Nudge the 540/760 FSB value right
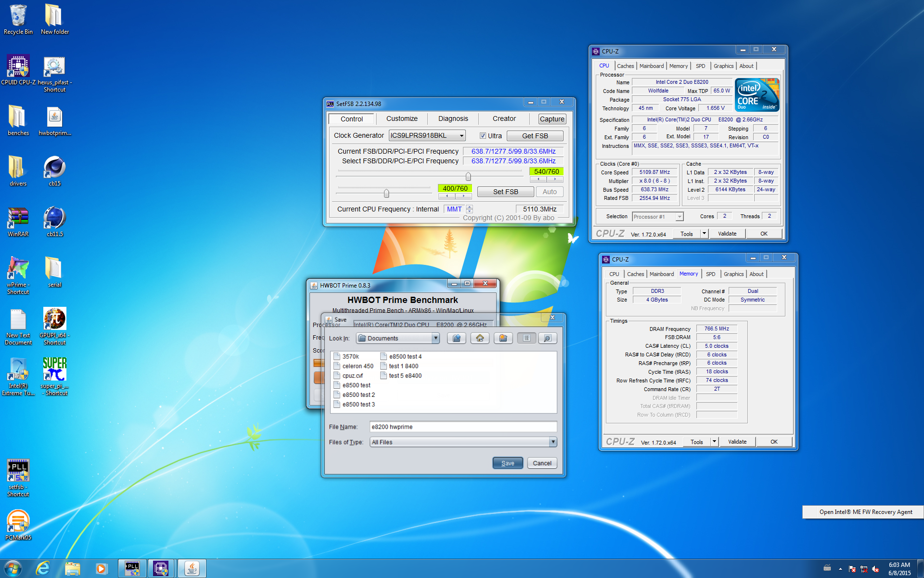Image resolution: width=924 pixels, height=578 pixels. pos(555,179)
